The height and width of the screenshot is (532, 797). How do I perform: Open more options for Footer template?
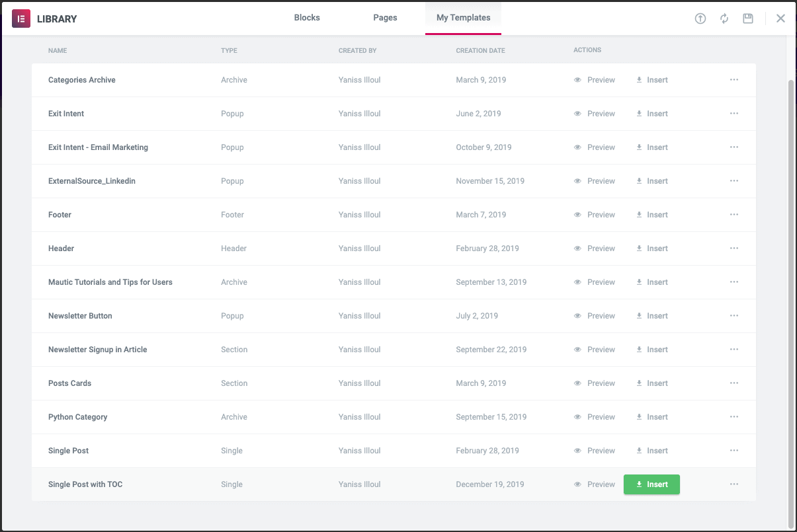pyautogui.click(x=734, y=215)
